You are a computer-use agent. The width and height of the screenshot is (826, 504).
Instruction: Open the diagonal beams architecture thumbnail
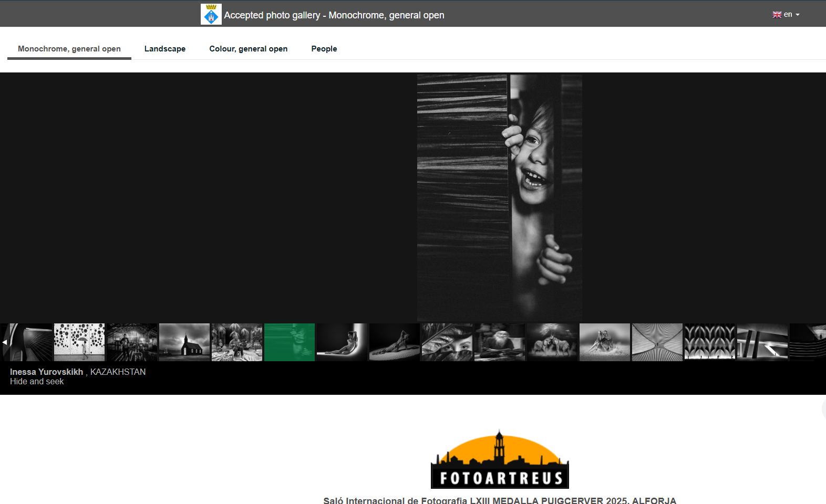click(762, 342)
